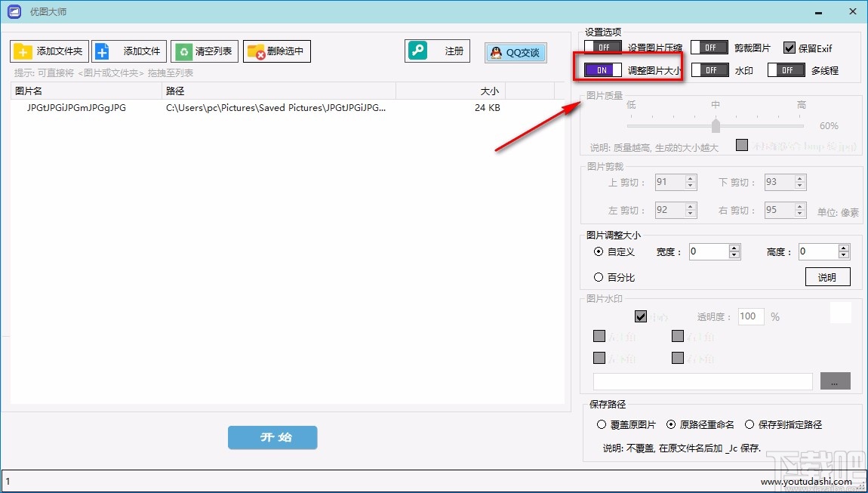Select 原路径重命名 save option
The height and width of the screenshot is (493, 868).
(x=671, y=425)
